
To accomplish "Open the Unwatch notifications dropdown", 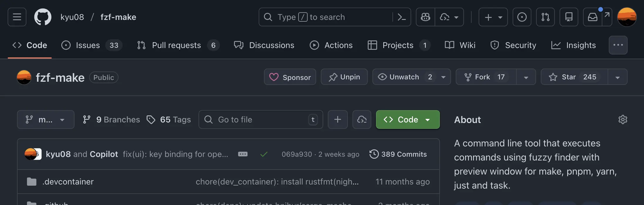I will (x=411, y=77).
